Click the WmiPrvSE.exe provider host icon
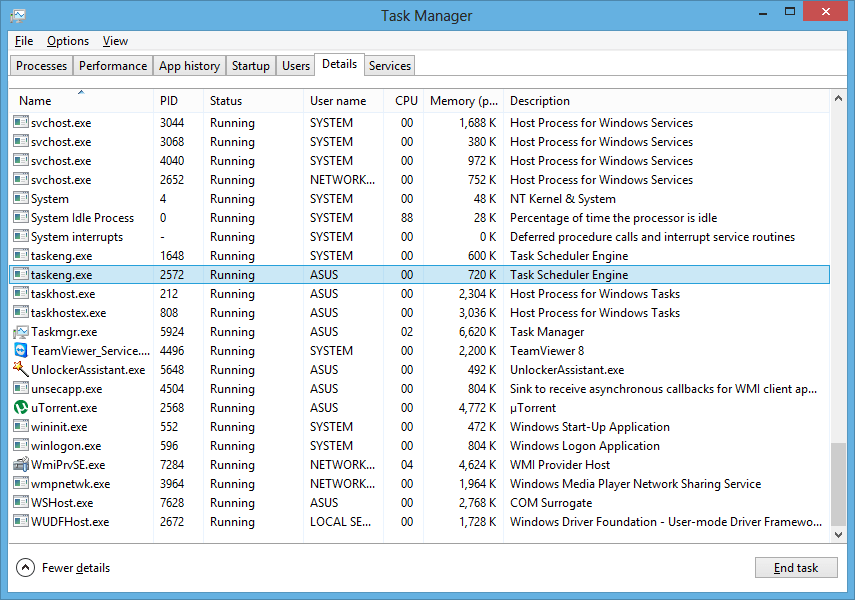 (20, 464)
